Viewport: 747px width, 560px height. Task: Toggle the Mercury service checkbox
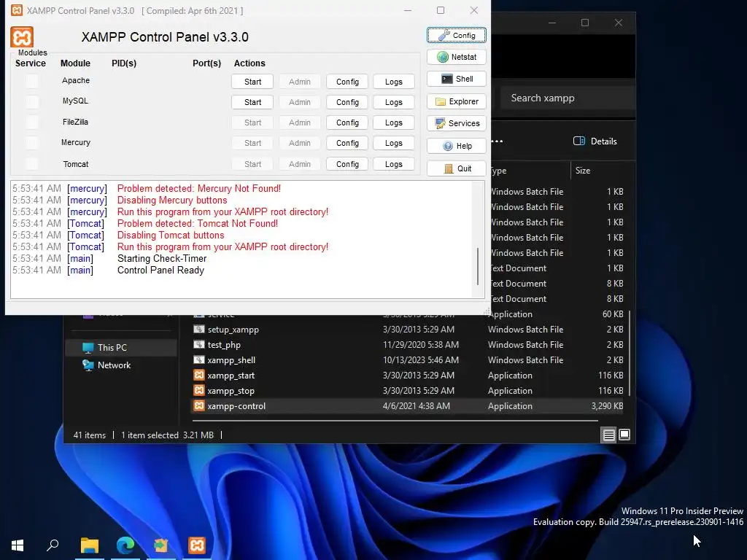tap(32, 143)
